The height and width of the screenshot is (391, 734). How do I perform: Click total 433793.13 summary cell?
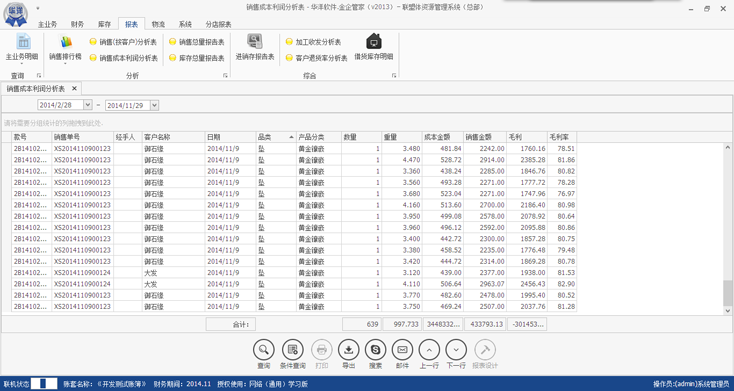(x=485, y=324)
